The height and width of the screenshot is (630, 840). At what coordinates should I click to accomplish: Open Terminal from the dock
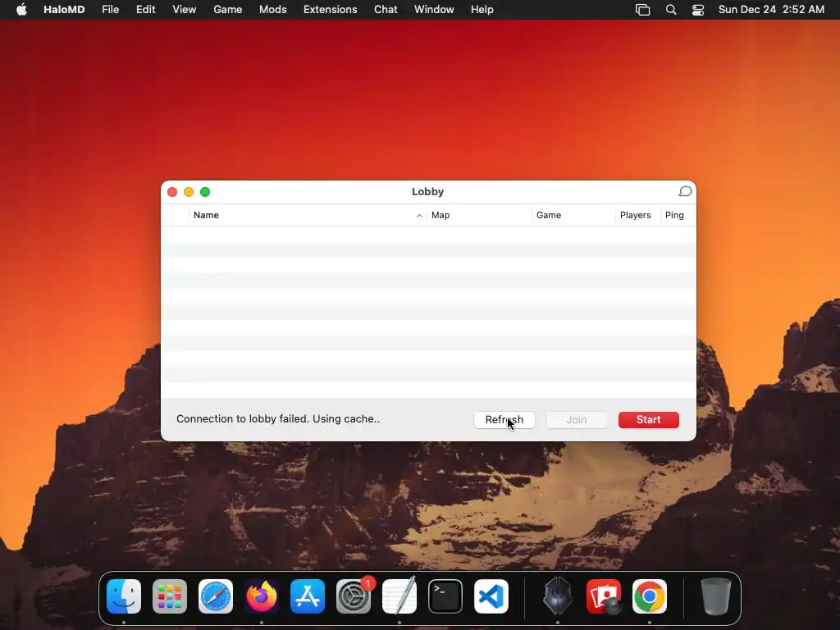coord(445,596)
